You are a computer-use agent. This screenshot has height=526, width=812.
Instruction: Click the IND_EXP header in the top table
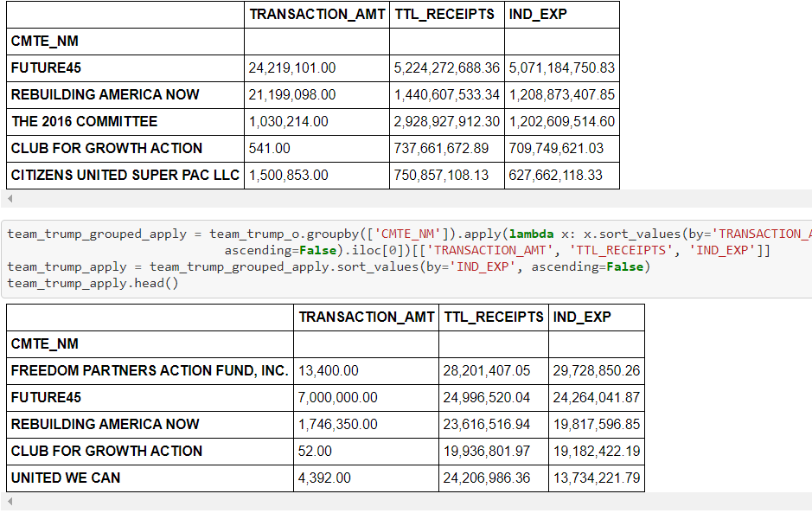click(x=538, y=14)
